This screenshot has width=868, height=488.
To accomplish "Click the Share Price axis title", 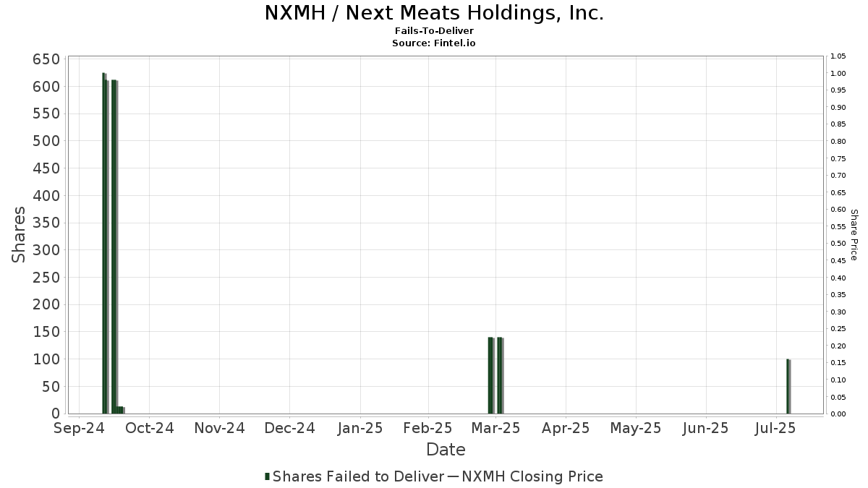I will point(854,234).
